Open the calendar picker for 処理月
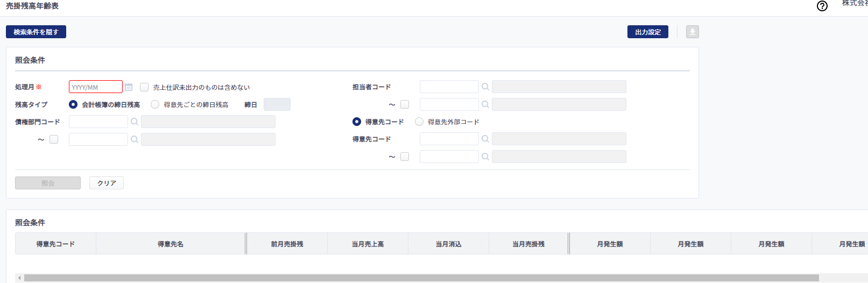The width and height of the screenshot is (868, 283). (129, 87)
